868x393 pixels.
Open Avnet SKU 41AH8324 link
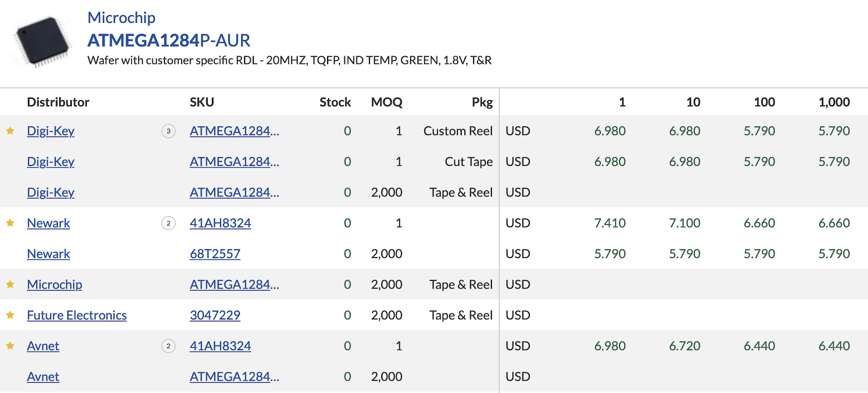point(220,346)
